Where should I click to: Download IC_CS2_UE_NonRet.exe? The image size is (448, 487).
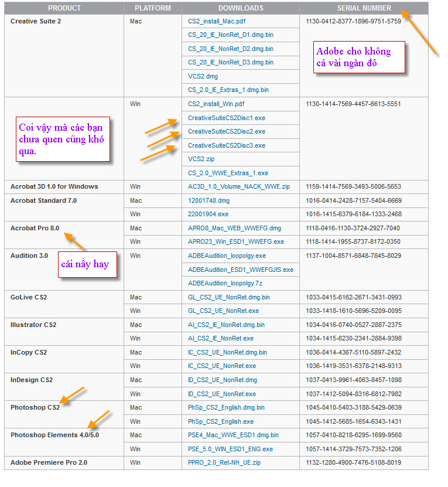[222, 366]
